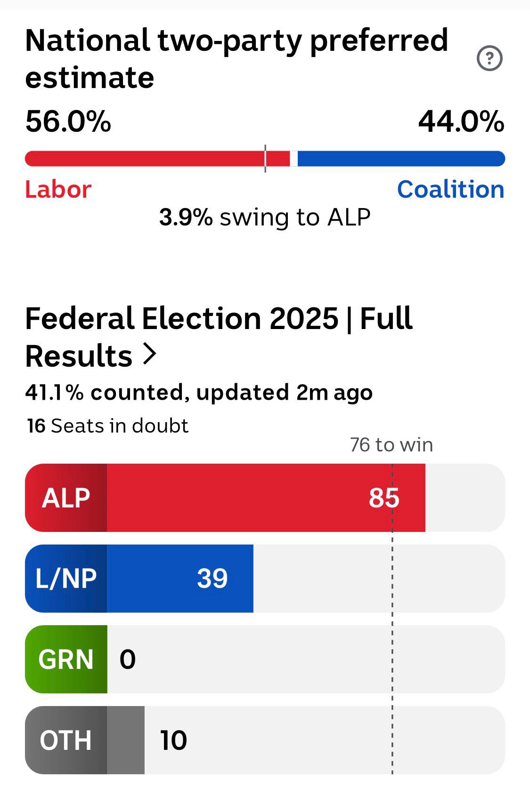
Task: Open Federal Election 2025 Full Results link
Action: pyautogui.click(x=219, y=336)
